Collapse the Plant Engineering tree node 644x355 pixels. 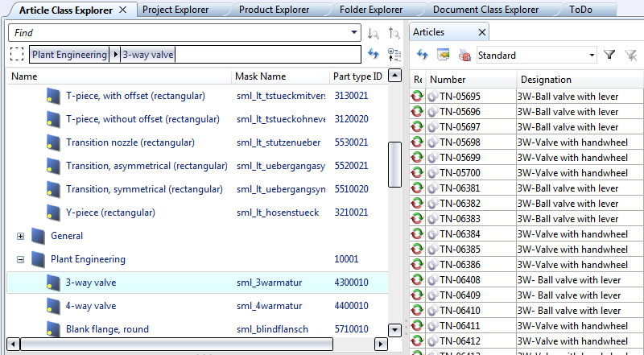tap(20, 260)
